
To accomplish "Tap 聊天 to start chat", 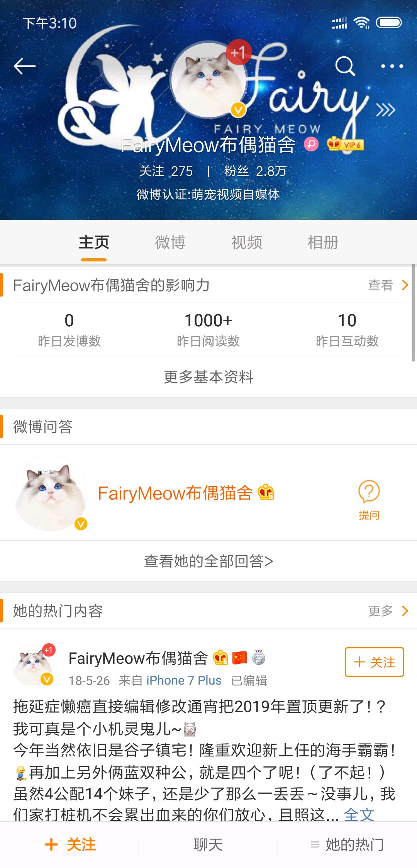I will (x=208, y=844).
